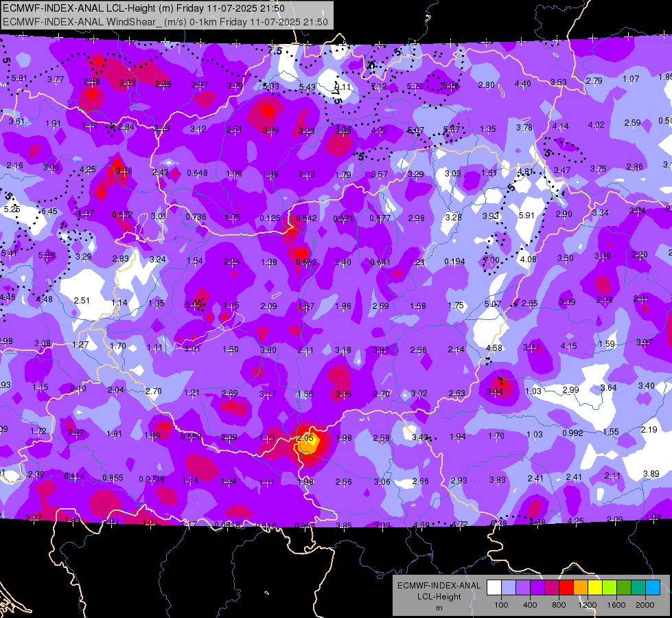Click the wind shear value 4.08

(529, 259)
